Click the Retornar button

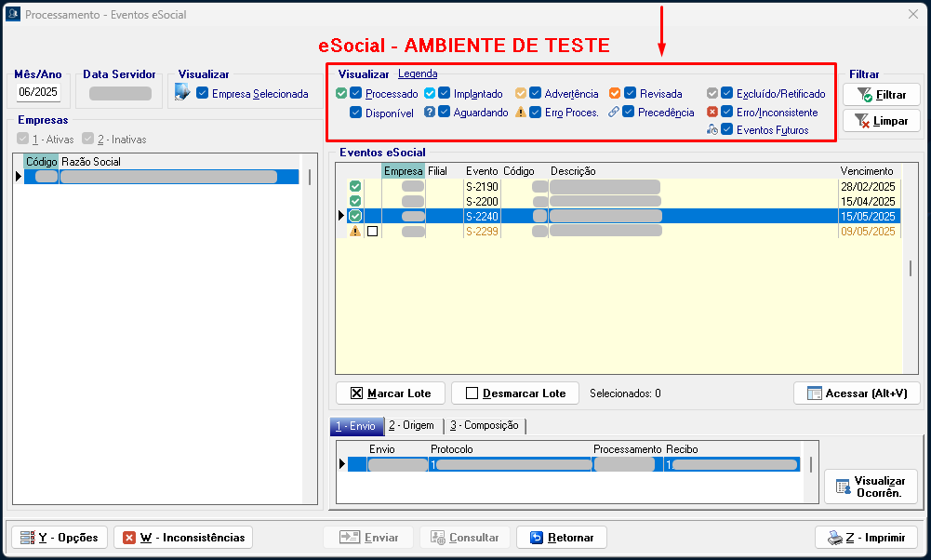coord(562,538)
